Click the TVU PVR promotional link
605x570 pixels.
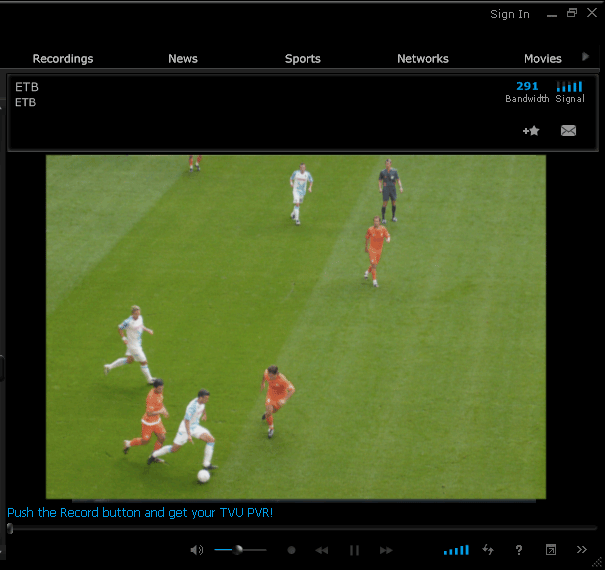(x=140, y=513)
